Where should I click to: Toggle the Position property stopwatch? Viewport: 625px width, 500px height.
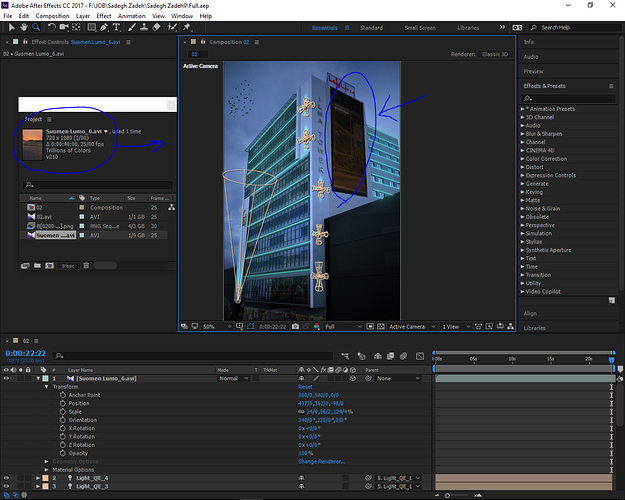coord(63,403)
